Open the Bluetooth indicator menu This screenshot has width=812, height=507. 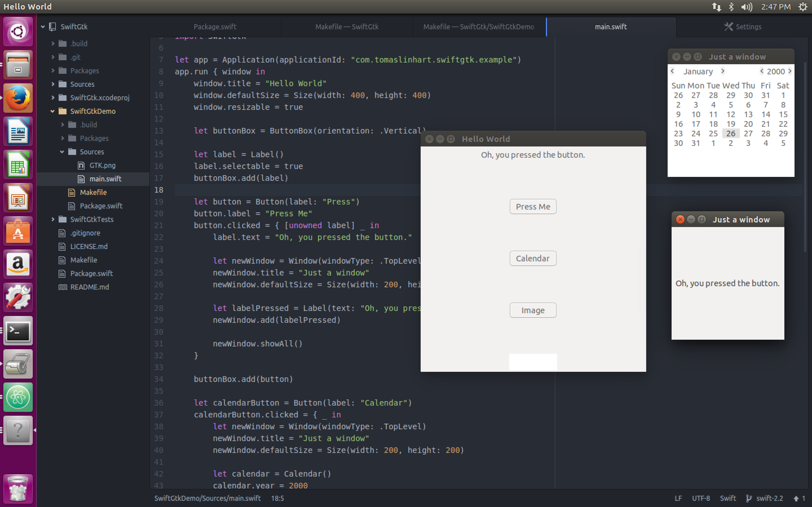click(731, 7)
